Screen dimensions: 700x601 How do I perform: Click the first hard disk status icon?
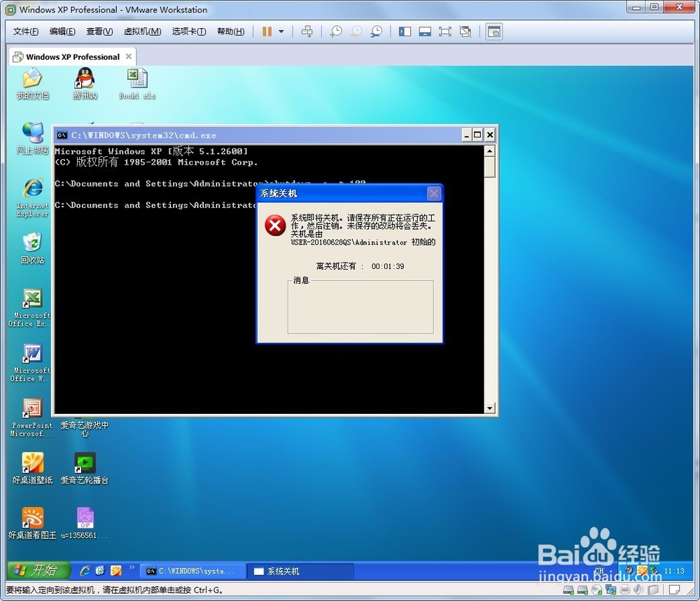568,590
